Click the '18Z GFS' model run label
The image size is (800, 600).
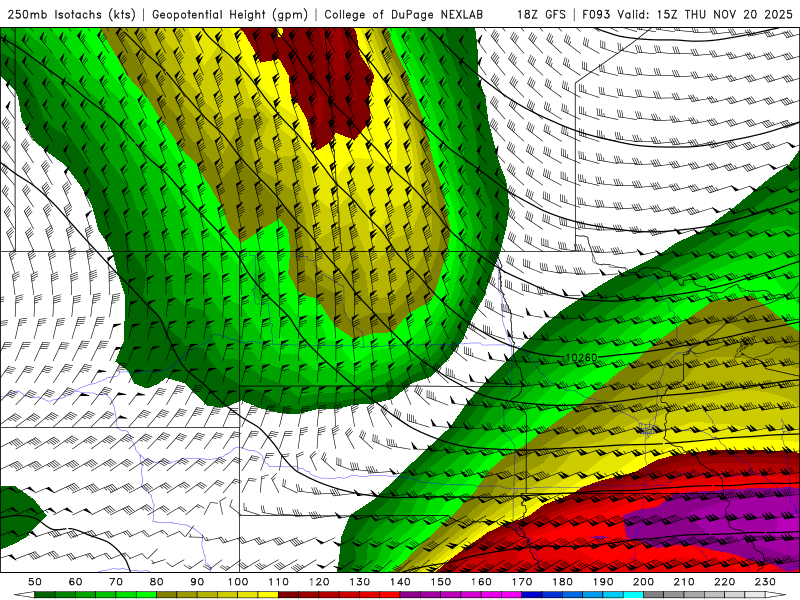[x=541, y=15]
